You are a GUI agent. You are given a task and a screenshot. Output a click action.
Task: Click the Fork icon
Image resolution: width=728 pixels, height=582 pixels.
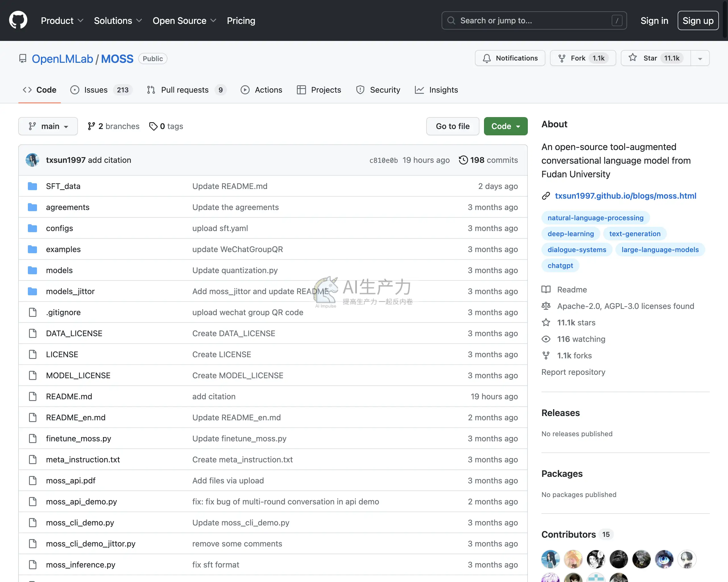click(562, 58)
